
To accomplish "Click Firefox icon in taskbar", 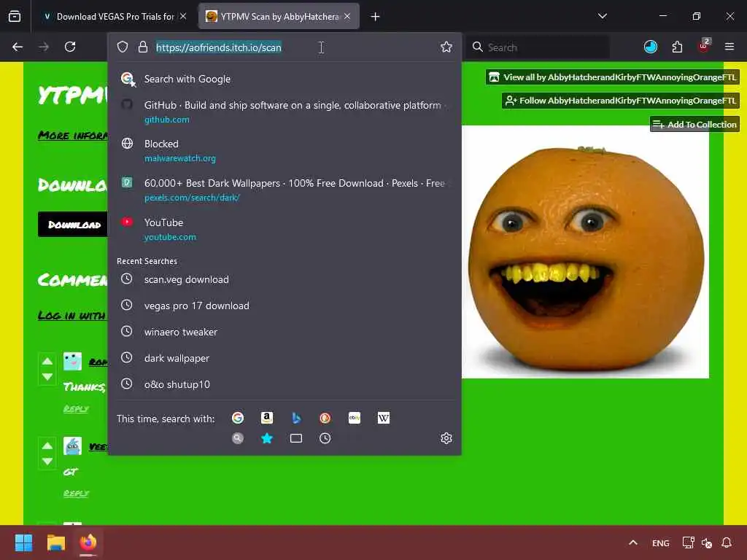I will [x=88, y=542].
